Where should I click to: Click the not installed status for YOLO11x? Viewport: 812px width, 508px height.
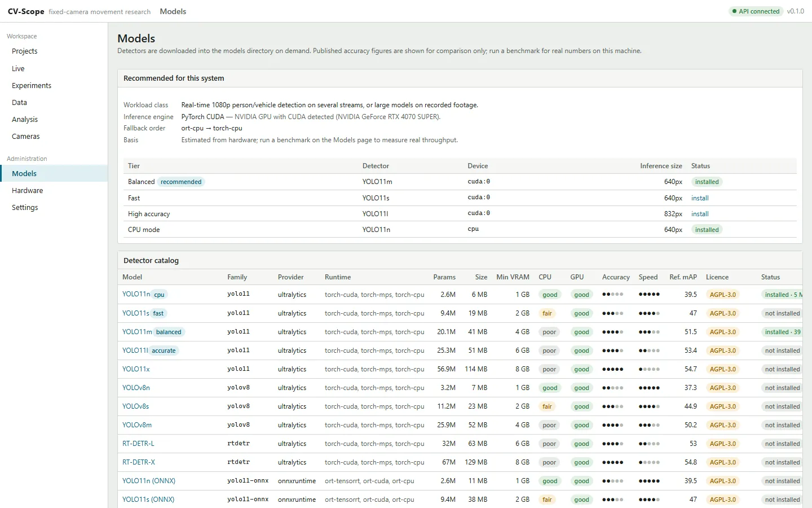pos(782,369)
